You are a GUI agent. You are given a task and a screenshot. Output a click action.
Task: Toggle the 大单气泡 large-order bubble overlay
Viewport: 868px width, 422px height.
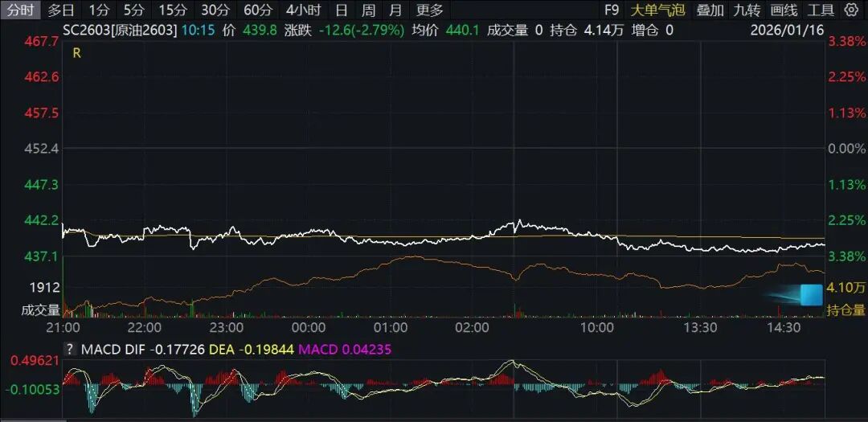click(x=657, y=10)
